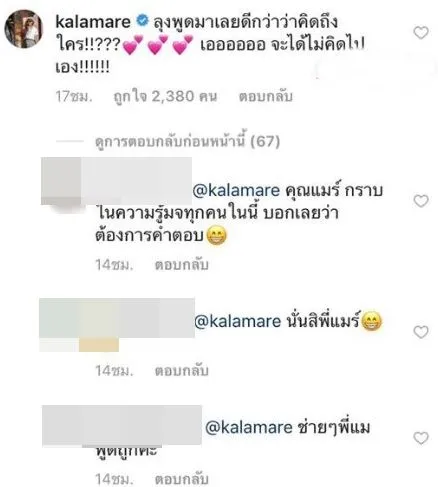This screenshot has width=438, height=487.
Task: Click the blue verified badge beside kalamare
Action: [x=142, y=21]
